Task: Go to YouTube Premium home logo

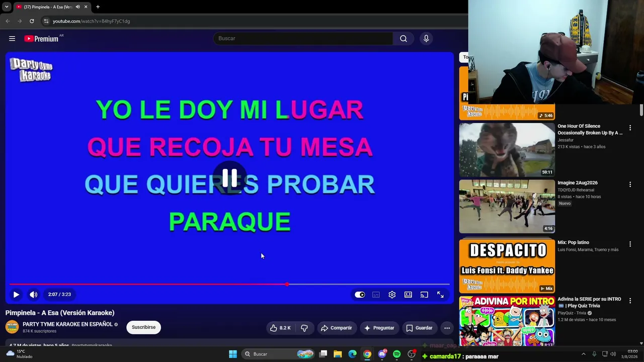Action: point(42,39)
